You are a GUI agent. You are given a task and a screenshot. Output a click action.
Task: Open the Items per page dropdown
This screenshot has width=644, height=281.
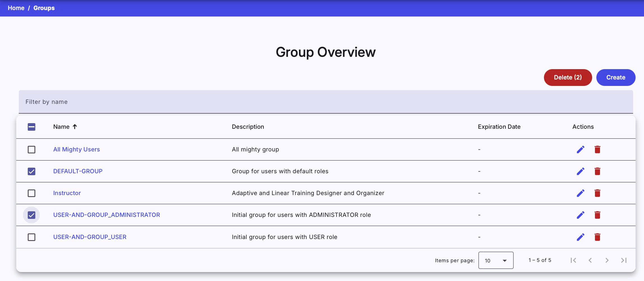click(x=495, y=260)
